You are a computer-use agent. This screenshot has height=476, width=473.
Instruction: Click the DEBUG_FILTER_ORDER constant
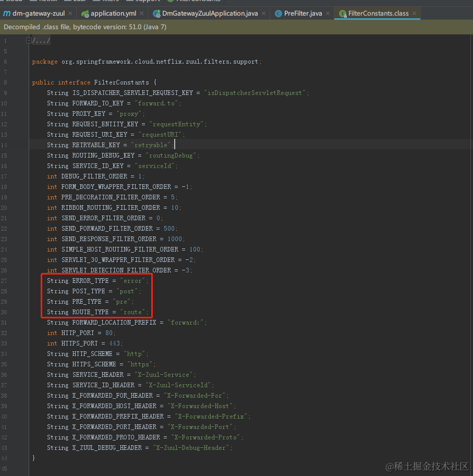94,176
